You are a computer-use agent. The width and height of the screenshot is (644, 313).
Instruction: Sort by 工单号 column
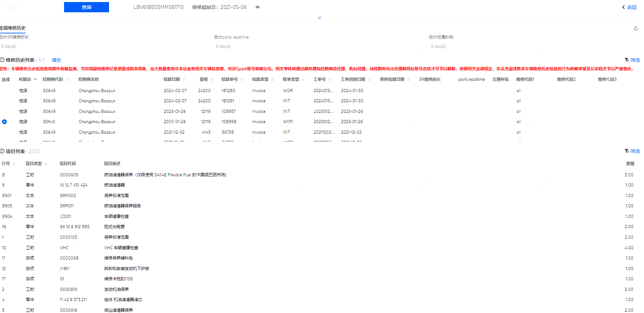330,80
